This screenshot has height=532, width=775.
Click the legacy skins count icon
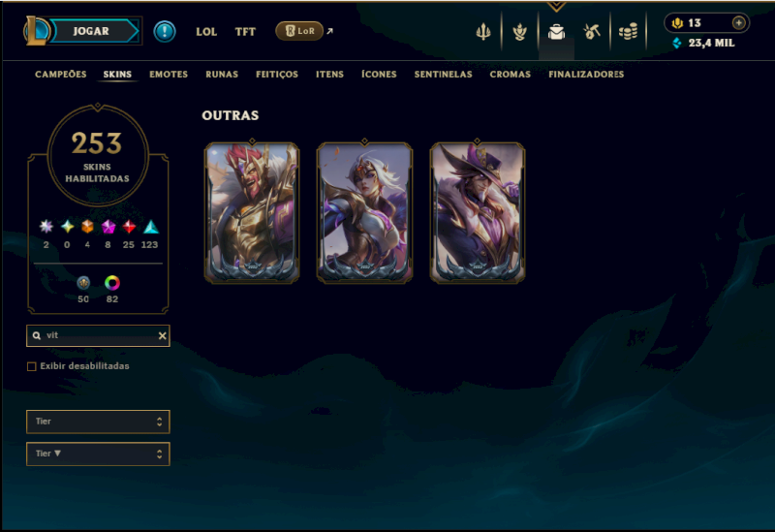83,283
